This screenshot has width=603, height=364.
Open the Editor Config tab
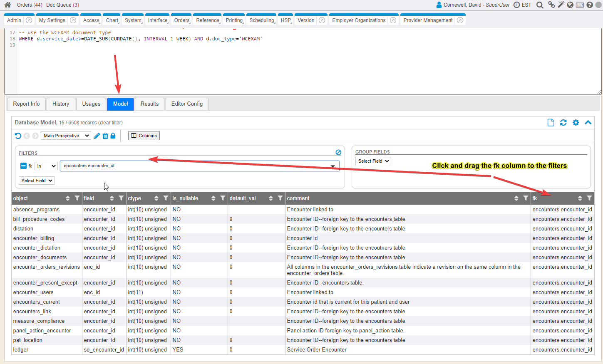point(187,104)
